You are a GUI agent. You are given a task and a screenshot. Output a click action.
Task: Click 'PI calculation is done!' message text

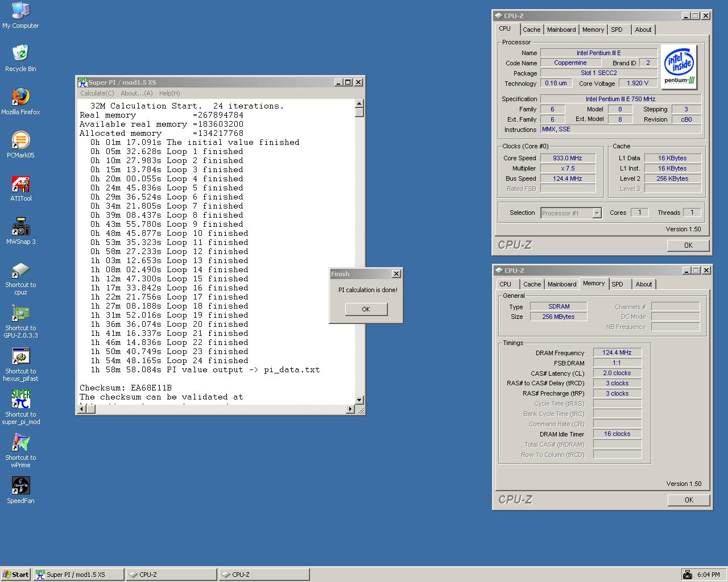point(368,290)
